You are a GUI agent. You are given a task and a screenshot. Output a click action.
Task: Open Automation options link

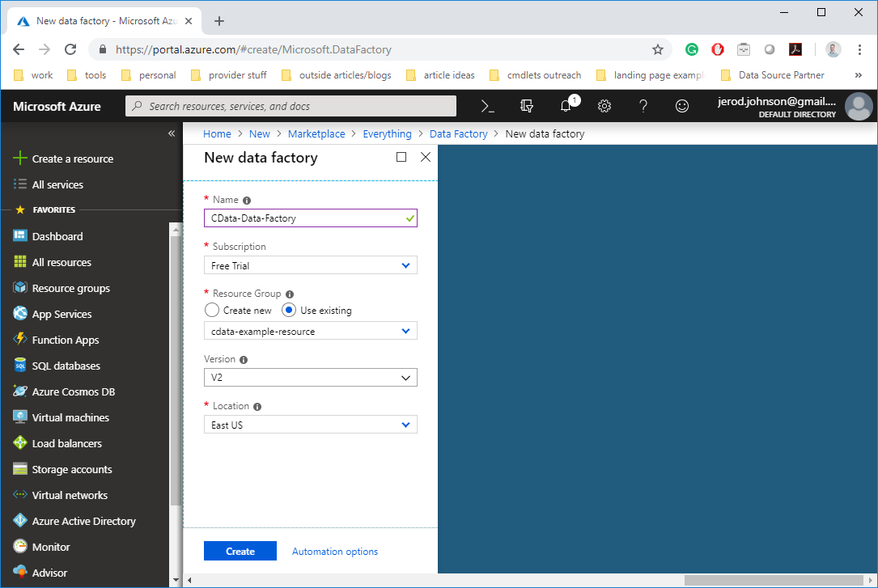tap(335, 552)
